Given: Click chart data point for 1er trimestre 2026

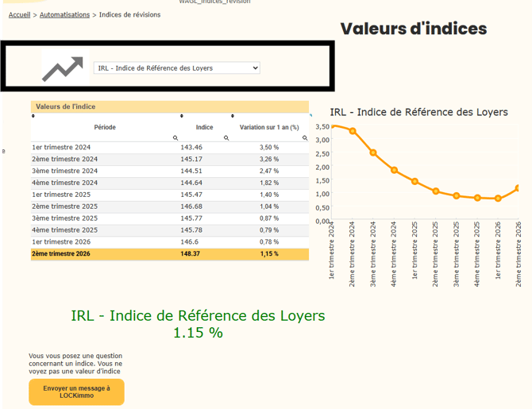Looking at the screenshot, I should (498, 199).
